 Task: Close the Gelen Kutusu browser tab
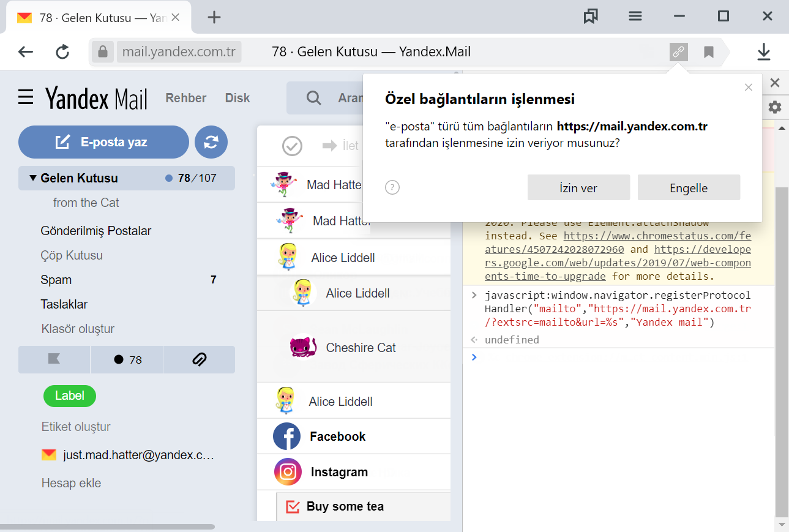pos(175,17)
